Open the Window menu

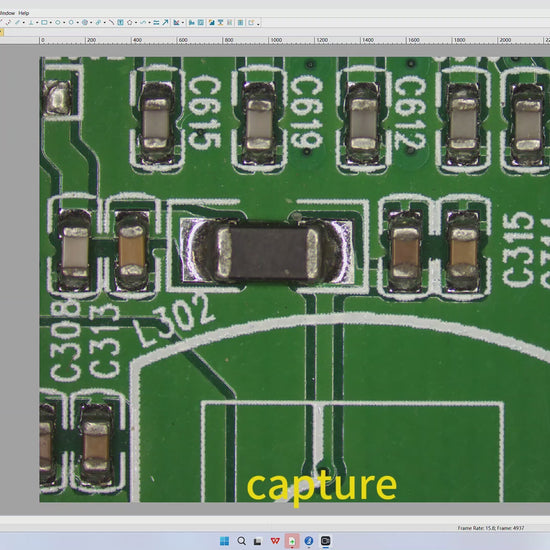[7, 13]
